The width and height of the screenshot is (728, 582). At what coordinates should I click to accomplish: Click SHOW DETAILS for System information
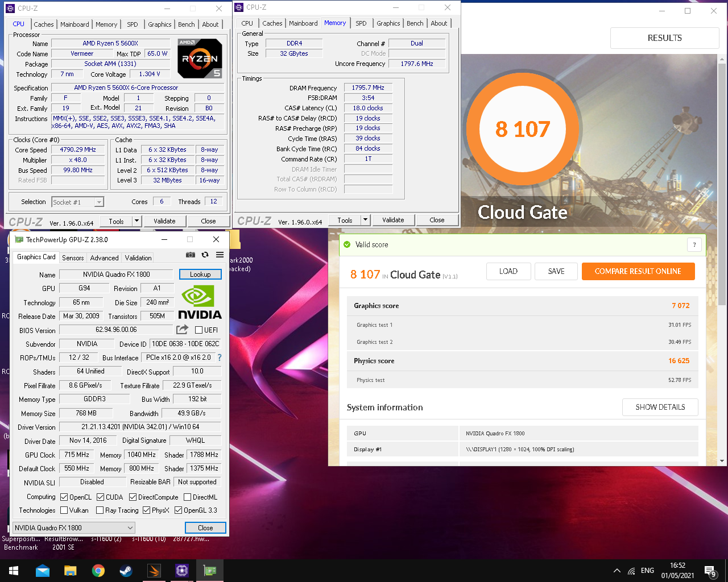(x=660, y=407)
